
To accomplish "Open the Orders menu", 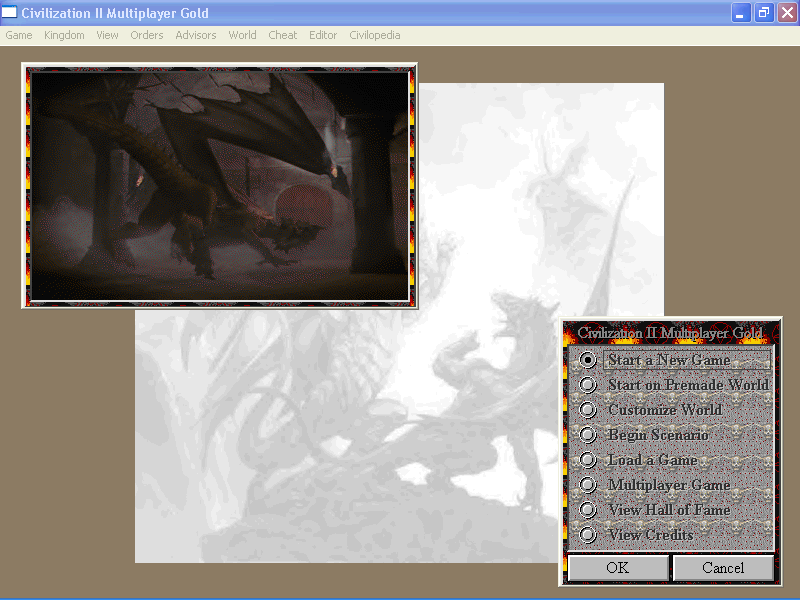I will click(x=147, y=35).
